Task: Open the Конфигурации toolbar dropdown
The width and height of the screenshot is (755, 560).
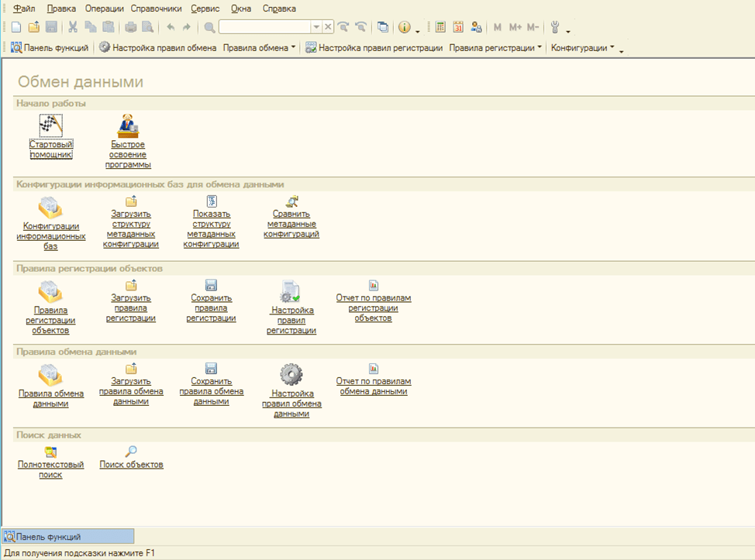Action: click(582, 48)
